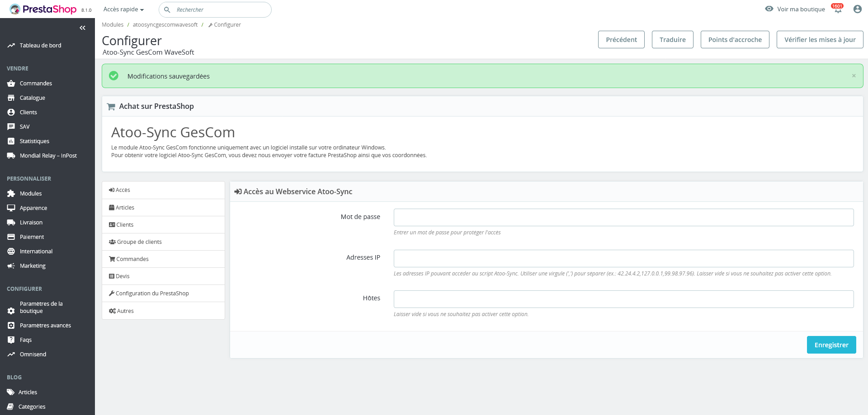Screen dimensions: 868x415
Task: Focus the Mot de passe field
Action: coord(623,217)
